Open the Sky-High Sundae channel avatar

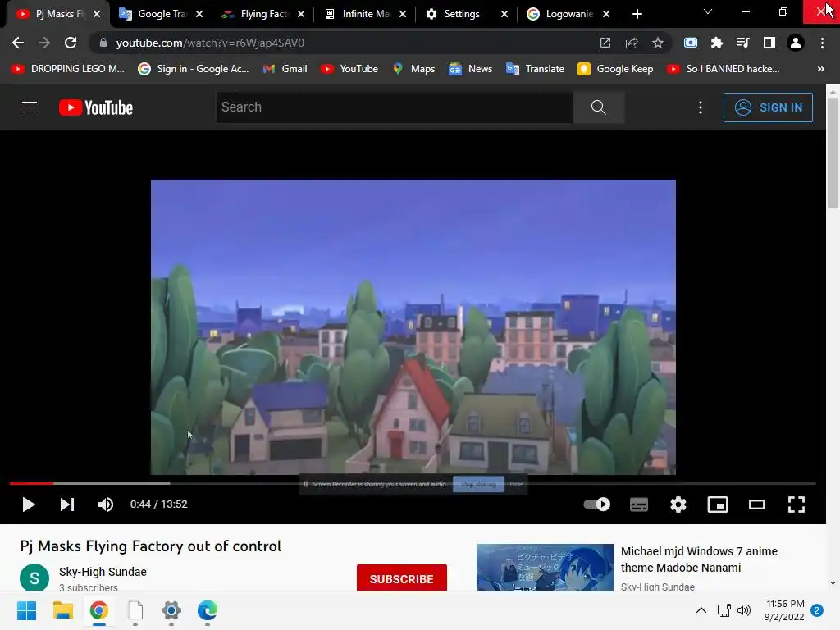34,577
